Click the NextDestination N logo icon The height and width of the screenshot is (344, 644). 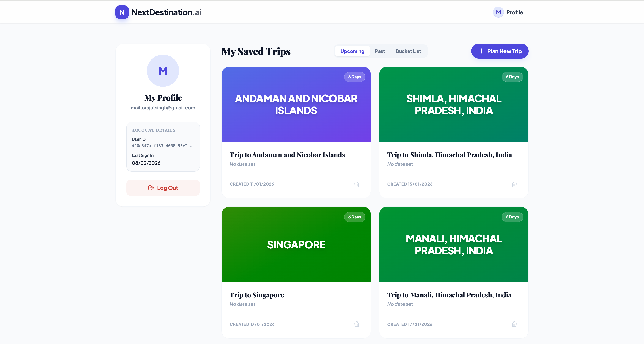tap(122, 12)
